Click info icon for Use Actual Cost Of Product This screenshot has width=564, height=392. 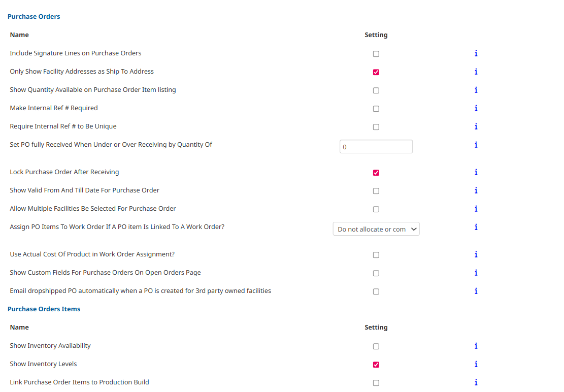(x=476, y=254)
